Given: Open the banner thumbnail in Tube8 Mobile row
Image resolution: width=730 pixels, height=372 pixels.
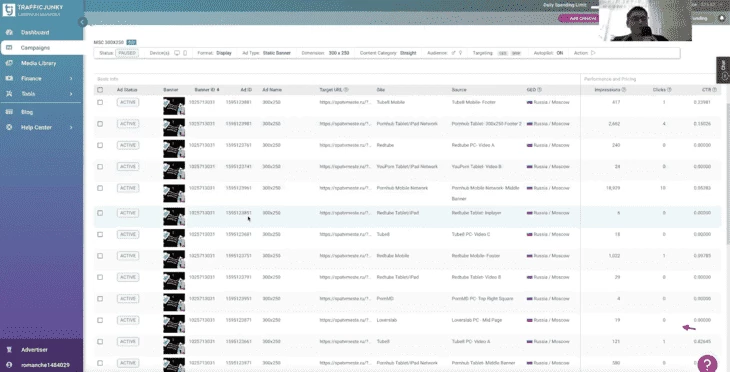Looking at the screenshot, I should [x=174, y=106].
